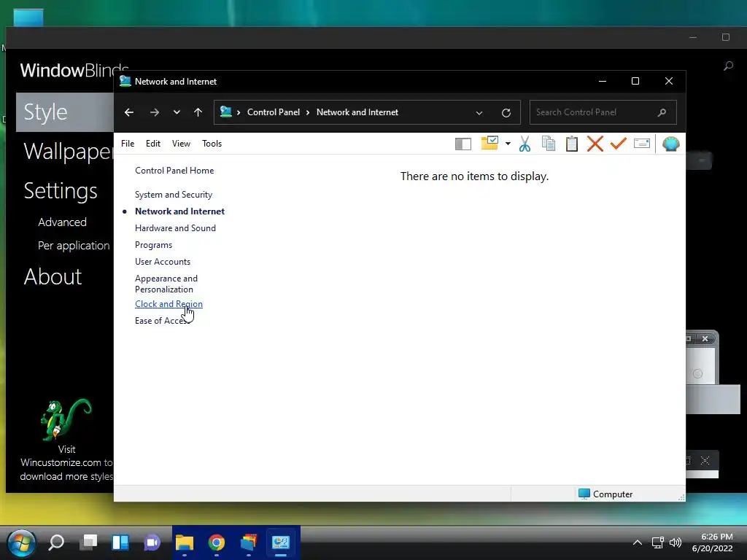Click the Rename toolbar icon
The width and height of the screenshot is (747, 560).
point(642,144)
